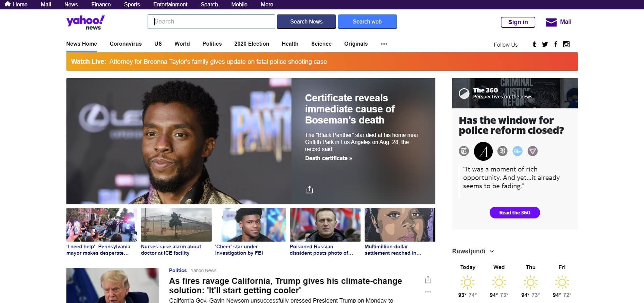Go to the Coronavirus section
Screen dimensions: 644x303
126,44
